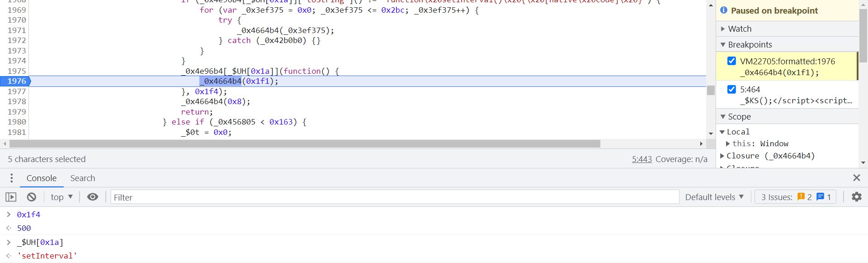Click the code scroll up arrow
The image size is (868, 263).
[711, 5]
